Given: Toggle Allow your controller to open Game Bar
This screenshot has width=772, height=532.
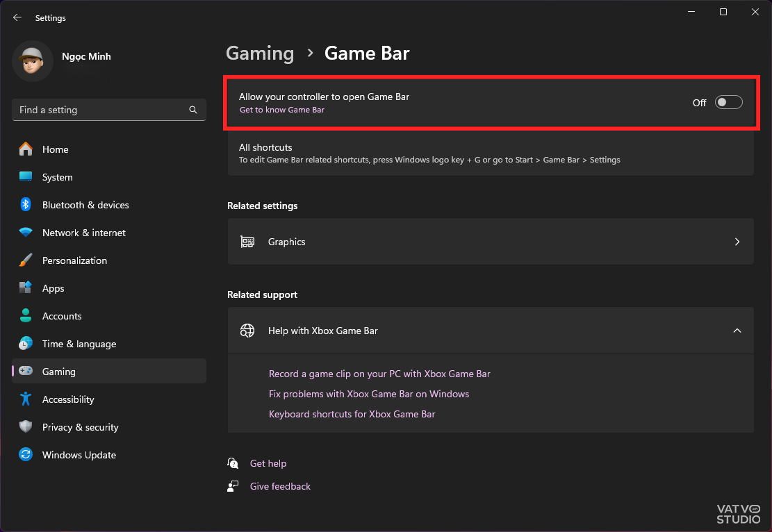Looking at the screenshot, I should (x=728, y=102).
